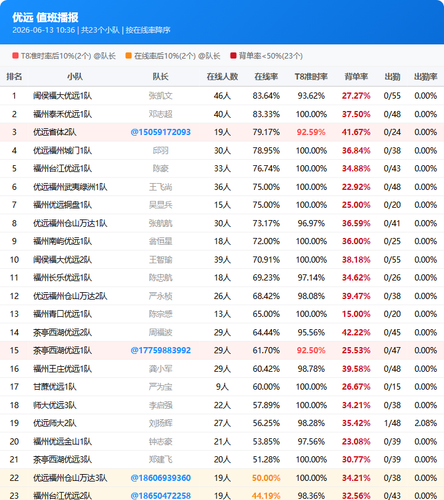Click the red T8准时率后10% legend square
This screenshot has width=444, height=500.
[x=15, y=56]
